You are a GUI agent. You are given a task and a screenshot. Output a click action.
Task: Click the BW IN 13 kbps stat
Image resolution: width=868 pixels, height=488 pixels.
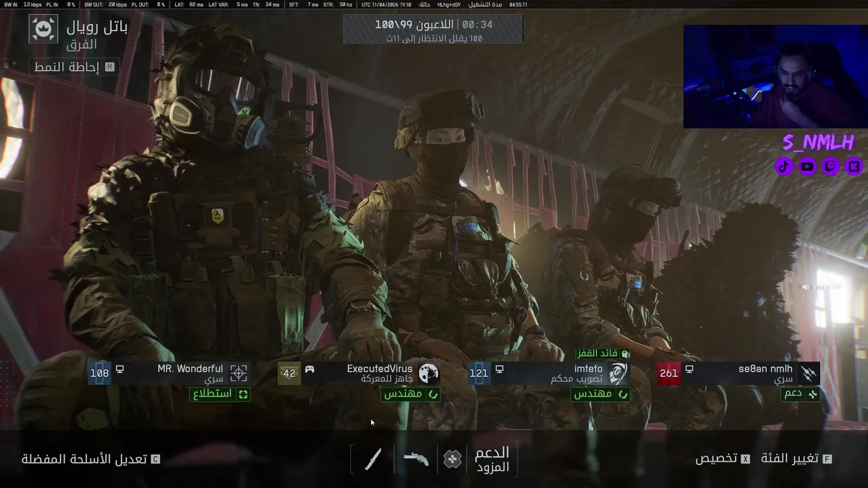[23, 5]
